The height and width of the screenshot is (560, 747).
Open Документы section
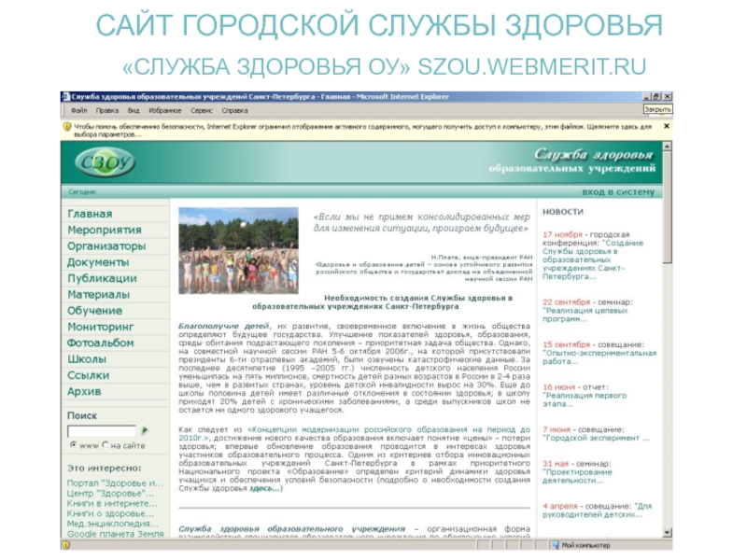98,262
